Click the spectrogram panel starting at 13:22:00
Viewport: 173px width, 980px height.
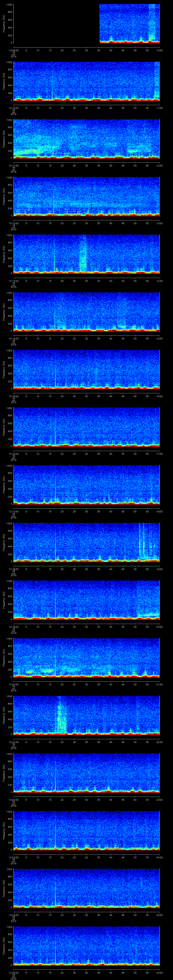coord(87,773)
